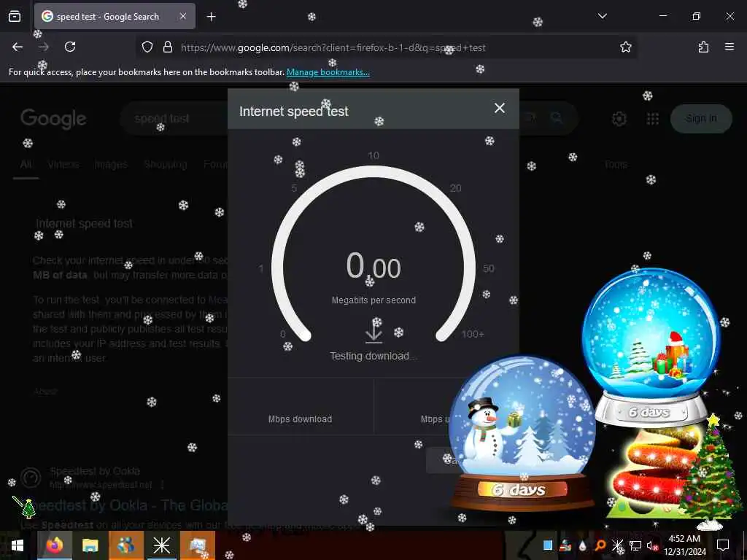Viewport: 747px width, 560px height.
Task: Click the orange magnifier tray icon
Action: point(600,545)
